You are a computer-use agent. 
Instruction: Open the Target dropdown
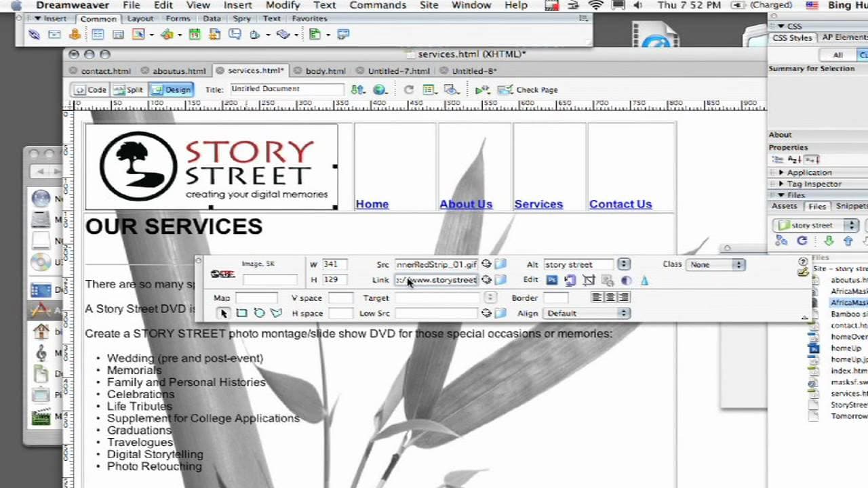click(490, 298)
